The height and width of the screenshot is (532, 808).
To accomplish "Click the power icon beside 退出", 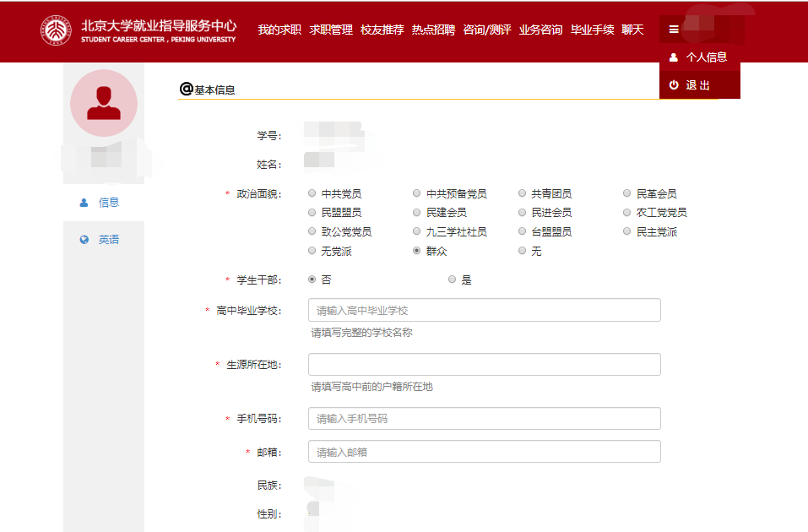I will [673, 85].
